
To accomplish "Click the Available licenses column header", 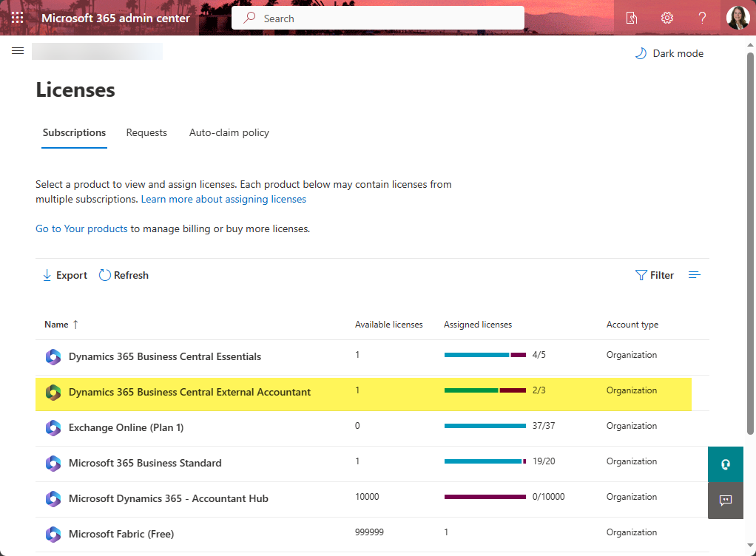I will (388, 325).
